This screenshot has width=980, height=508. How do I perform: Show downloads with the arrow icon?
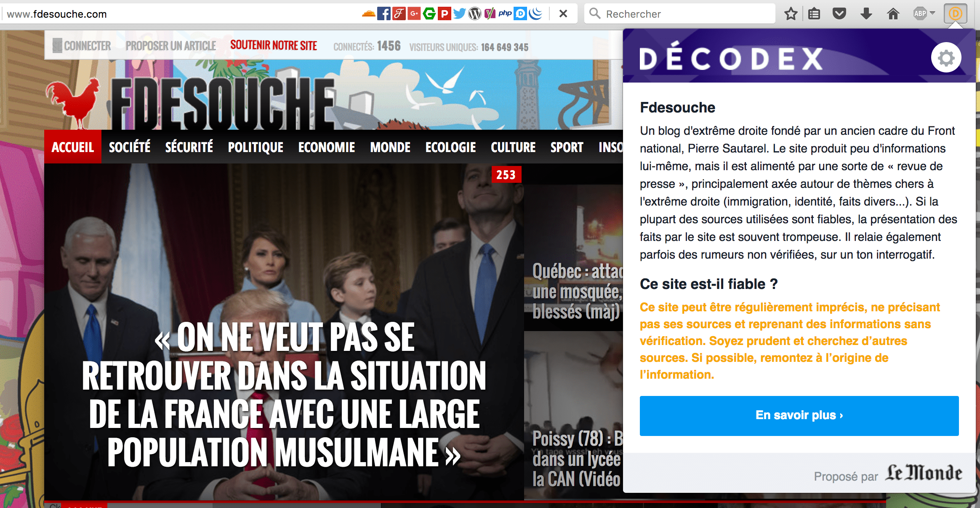point(866,14)
